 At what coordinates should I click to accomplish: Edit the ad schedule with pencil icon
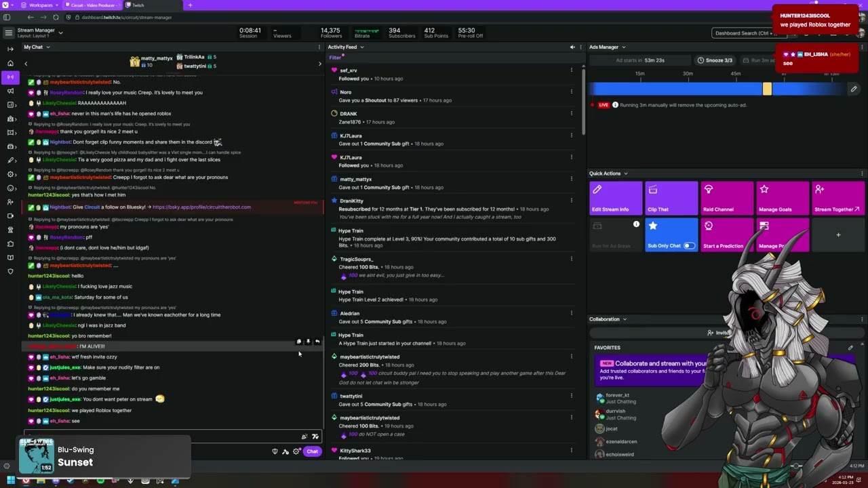click(x=854, y=89)
